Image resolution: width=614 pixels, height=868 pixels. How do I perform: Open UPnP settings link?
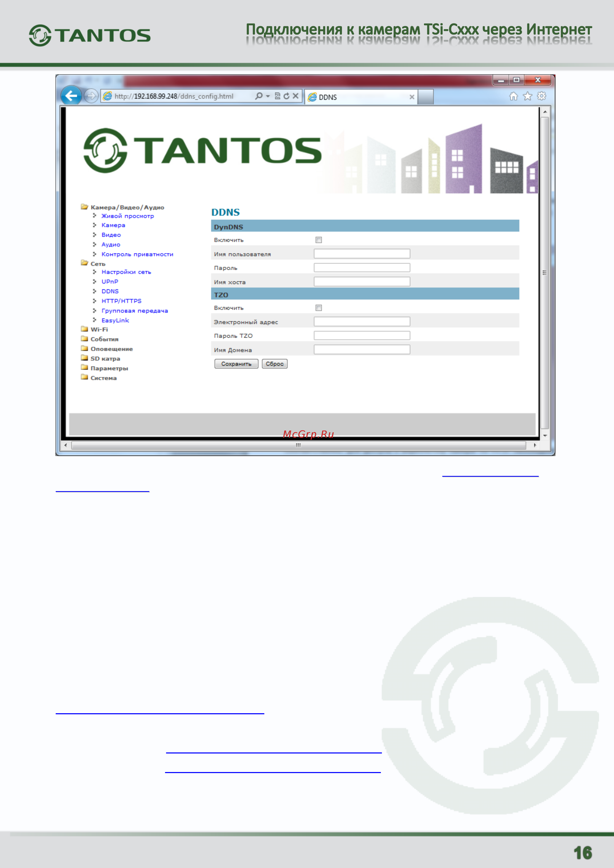click(x=110, y=281)
